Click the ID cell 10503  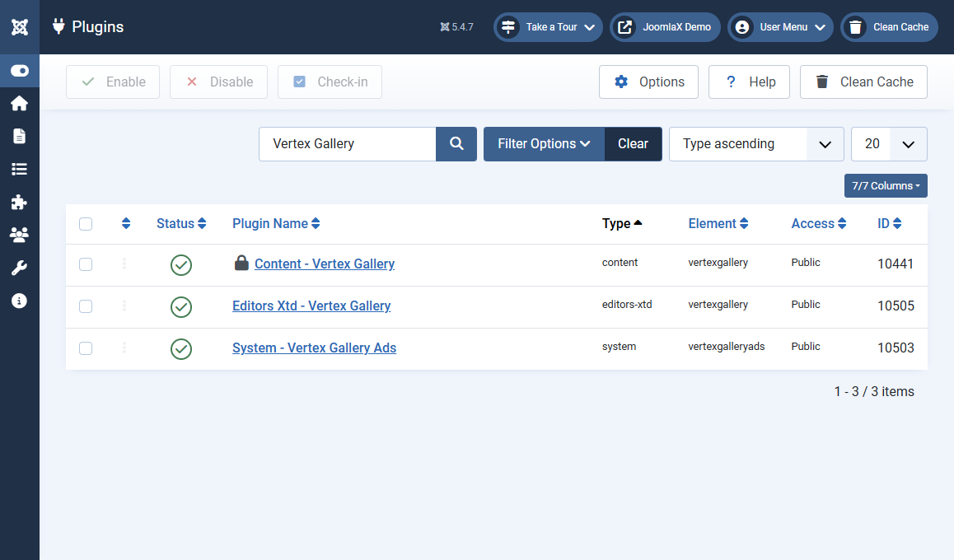[896, 348]
